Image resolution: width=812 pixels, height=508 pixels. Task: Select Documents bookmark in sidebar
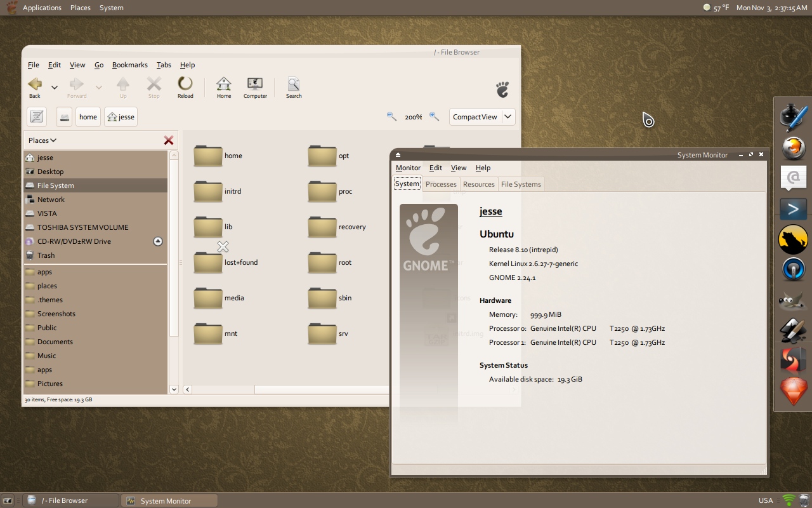click(x=96, y=342)
